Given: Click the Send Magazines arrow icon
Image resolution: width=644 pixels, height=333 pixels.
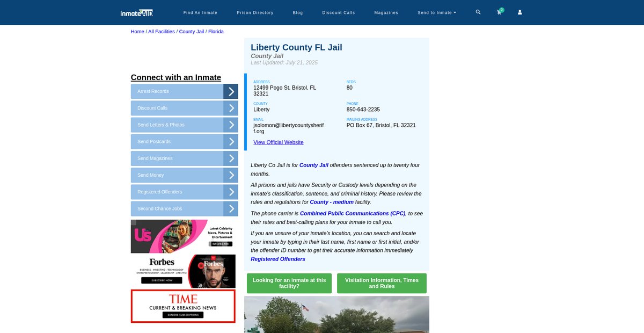Looking at the screenshot, I should [231, 158].
